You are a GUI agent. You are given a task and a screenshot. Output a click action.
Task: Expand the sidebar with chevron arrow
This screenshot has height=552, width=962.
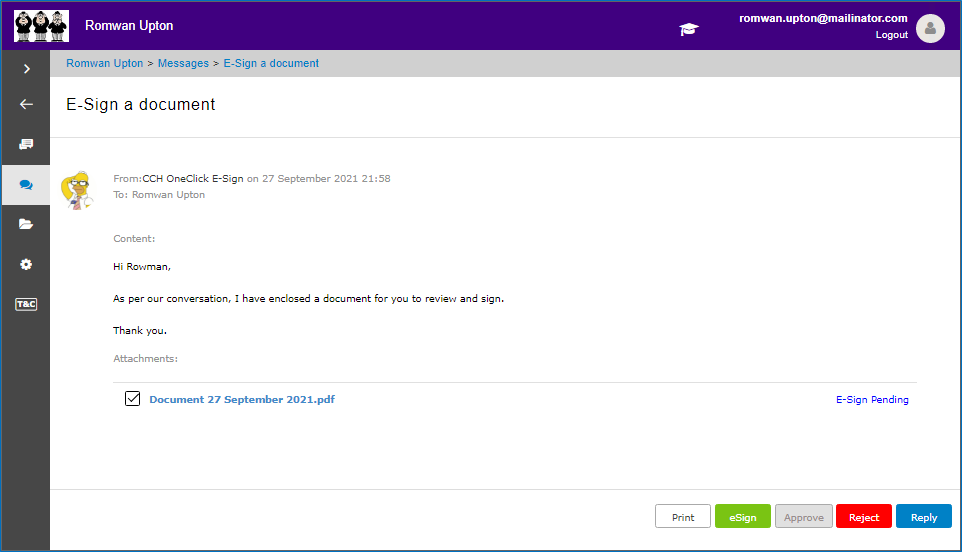[26, 69]
